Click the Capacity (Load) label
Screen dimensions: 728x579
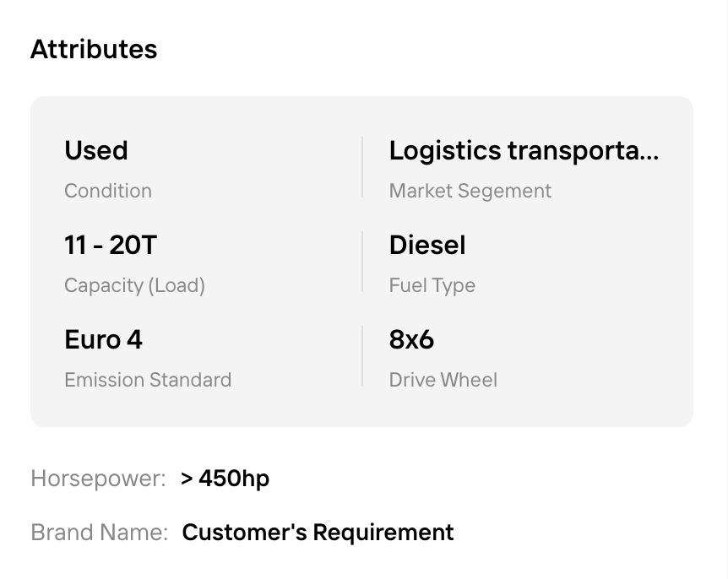[134, 286]
